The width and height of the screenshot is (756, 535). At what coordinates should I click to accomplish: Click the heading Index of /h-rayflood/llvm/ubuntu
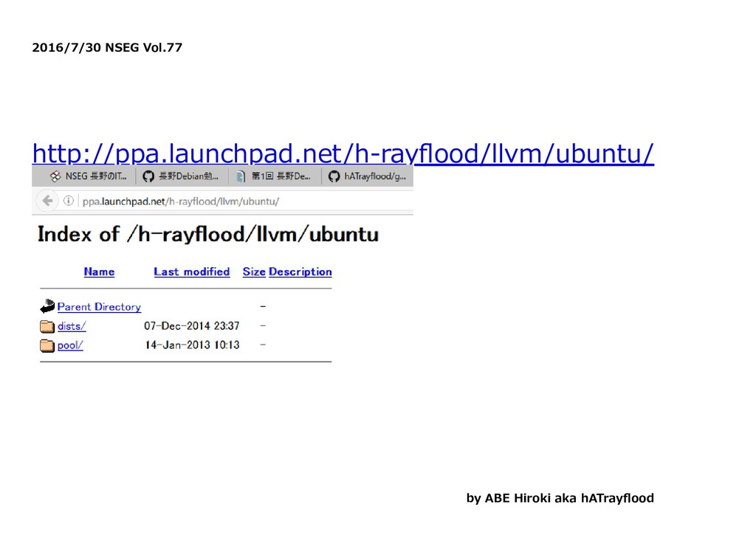tap(208, 235)
